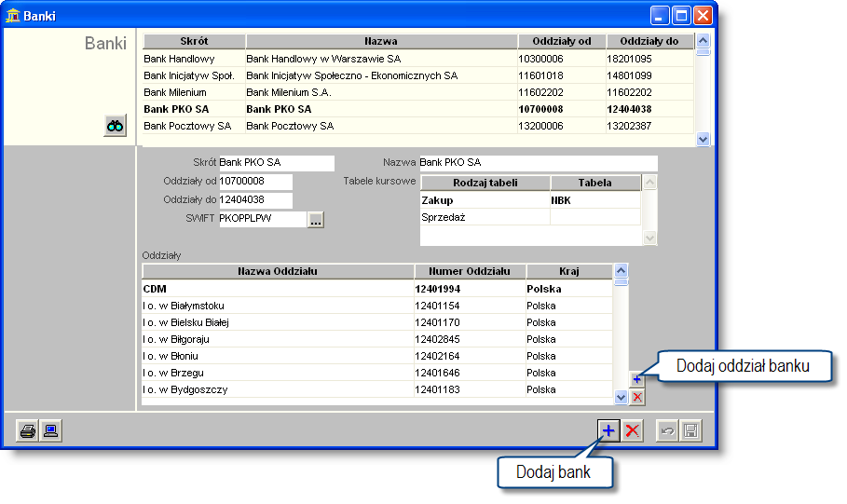Select branch I o. w Bielsku Białej
The width and height of the screenshot is (847, 504).
pos(377,322)
